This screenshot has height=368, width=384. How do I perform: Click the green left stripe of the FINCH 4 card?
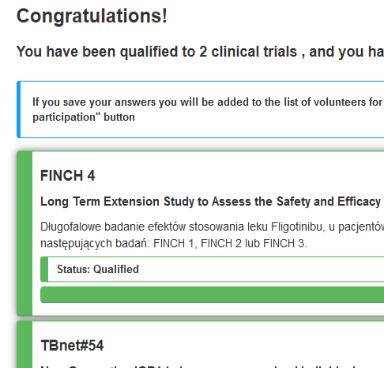(24, 233)
